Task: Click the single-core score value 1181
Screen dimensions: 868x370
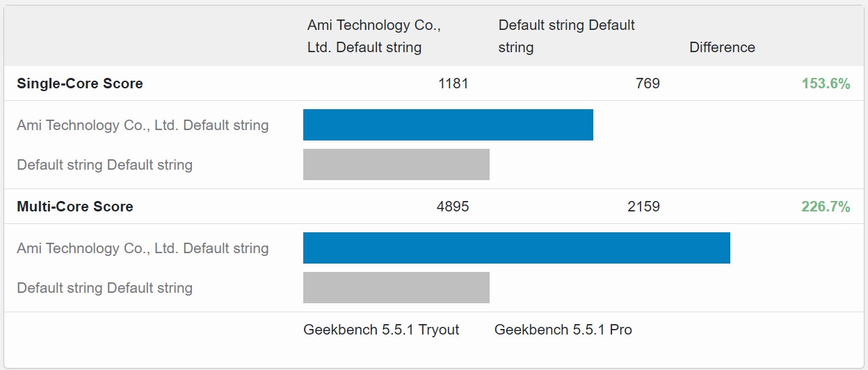Action: coord(453,83)
